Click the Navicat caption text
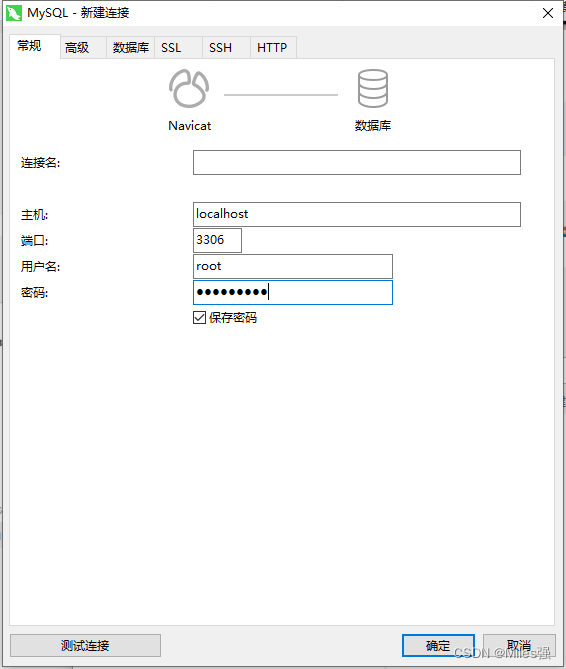Screen dimensions: 566x669 click(x=189, y=126)
